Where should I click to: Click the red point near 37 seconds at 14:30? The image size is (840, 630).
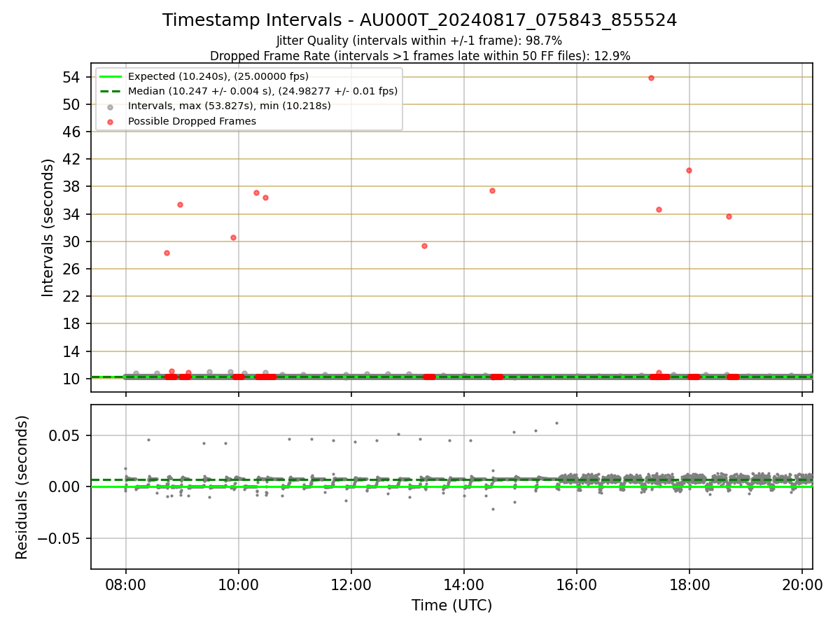pyautogui.click(x=492, y=190)
